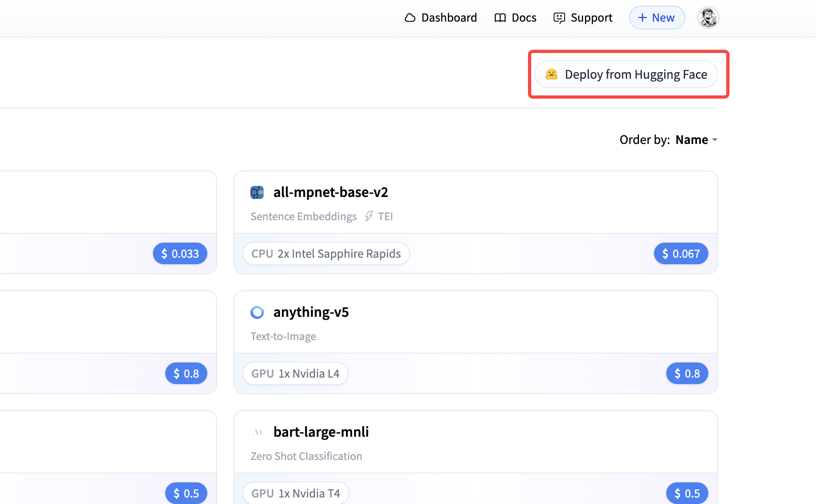Screen dimensions: 816x504
Task: Click the Dashboard cloud icon
Action: [x=410, y=18]
